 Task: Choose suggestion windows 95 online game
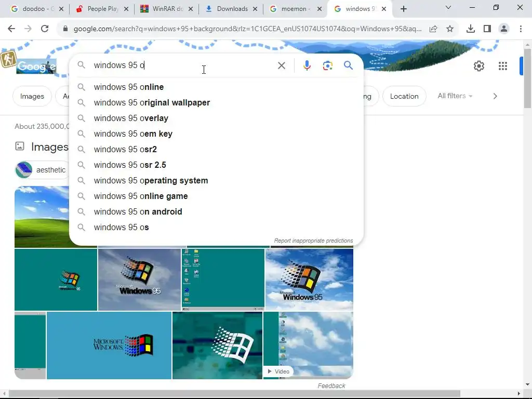[x=216, y=196]
